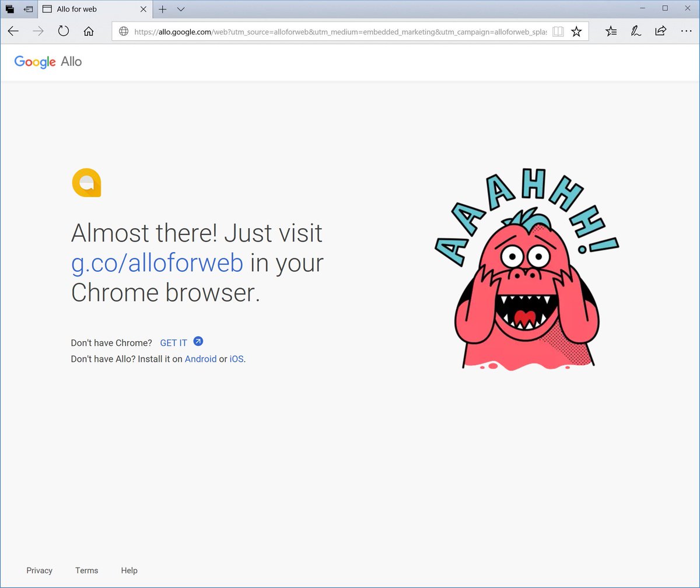This screenshot has width=700, height=588.
Task: Minimize the browser window
Action: click(x=642, y=8)
